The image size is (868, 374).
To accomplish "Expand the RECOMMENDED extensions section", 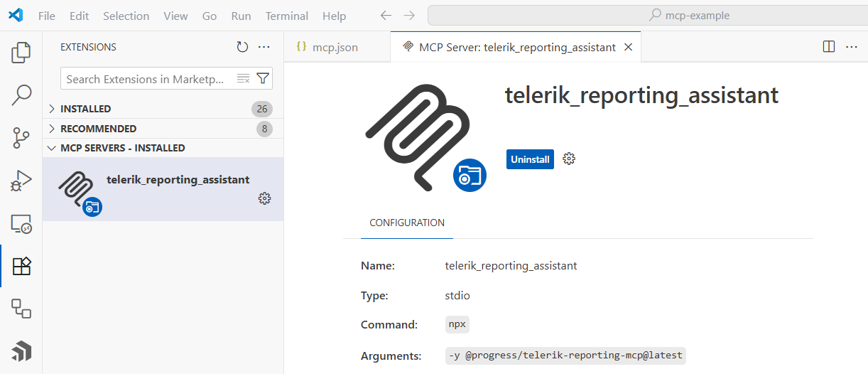I will (163, 129).
